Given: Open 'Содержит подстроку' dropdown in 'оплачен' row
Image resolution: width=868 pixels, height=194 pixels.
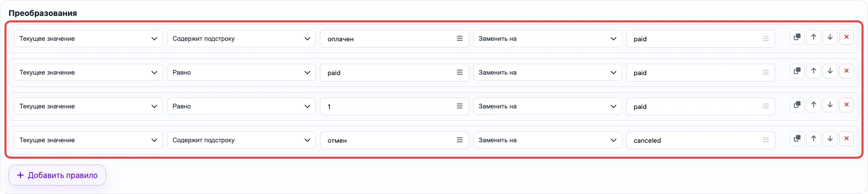Looking at the screenshot, I should point(241,39).
